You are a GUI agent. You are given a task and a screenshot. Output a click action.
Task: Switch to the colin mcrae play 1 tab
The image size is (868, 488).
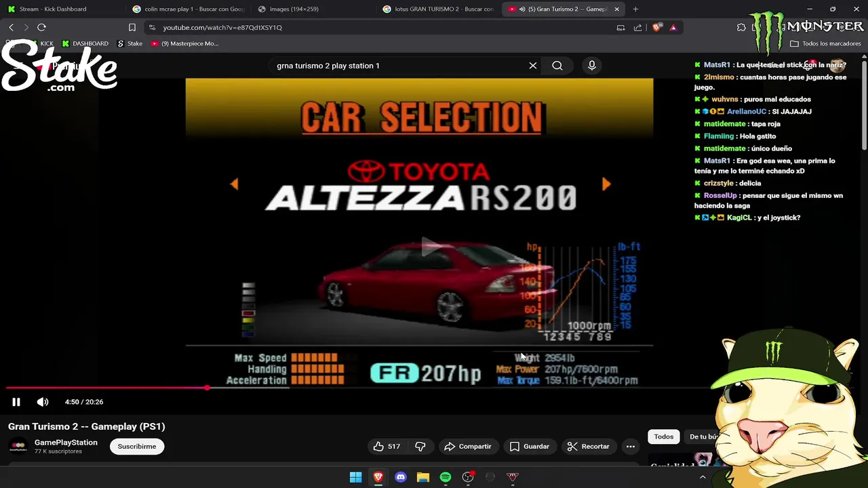click(x=187, y=9)
